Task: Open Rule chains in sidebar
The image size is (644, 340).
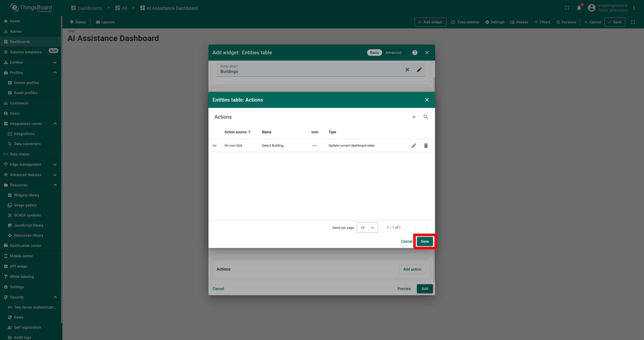Action: [20, 154]
